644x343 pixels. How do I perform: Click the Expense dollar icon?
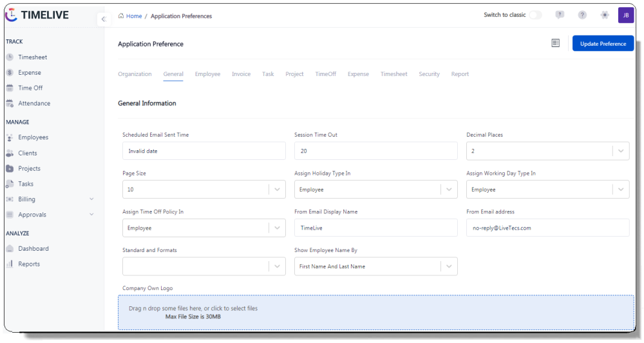[10, 72]
